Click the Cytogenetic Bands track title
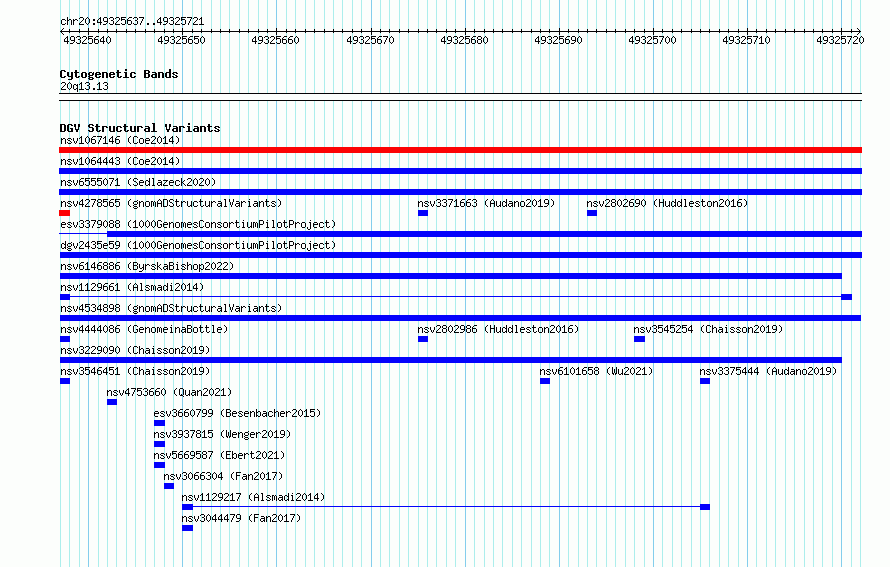Viewport: 890px width, 567px height. click(x=119, y=74)
